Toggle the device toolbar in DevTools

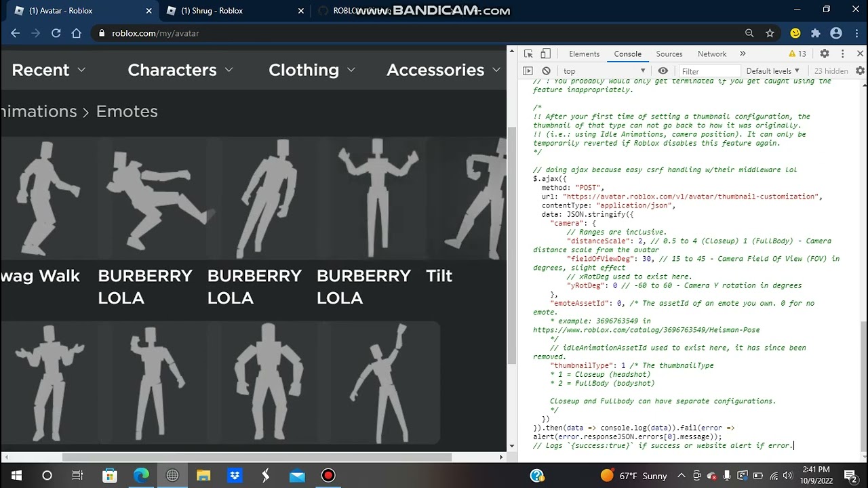coord(545,54)
